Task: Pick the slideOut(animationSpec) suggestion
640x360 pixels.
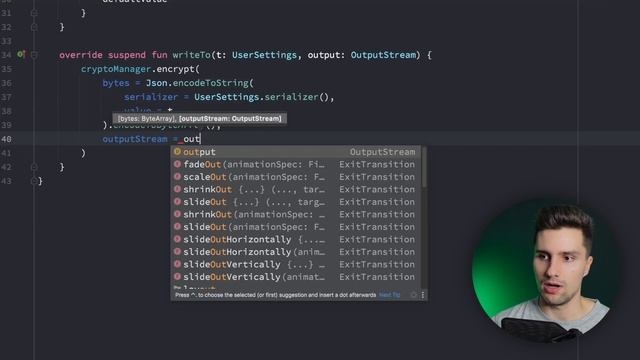Action: [297, 227]
